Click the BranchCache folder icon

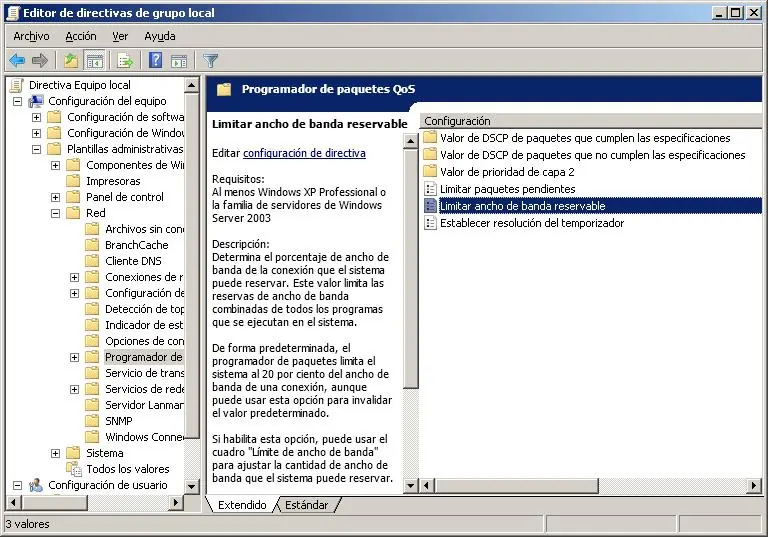92,245
